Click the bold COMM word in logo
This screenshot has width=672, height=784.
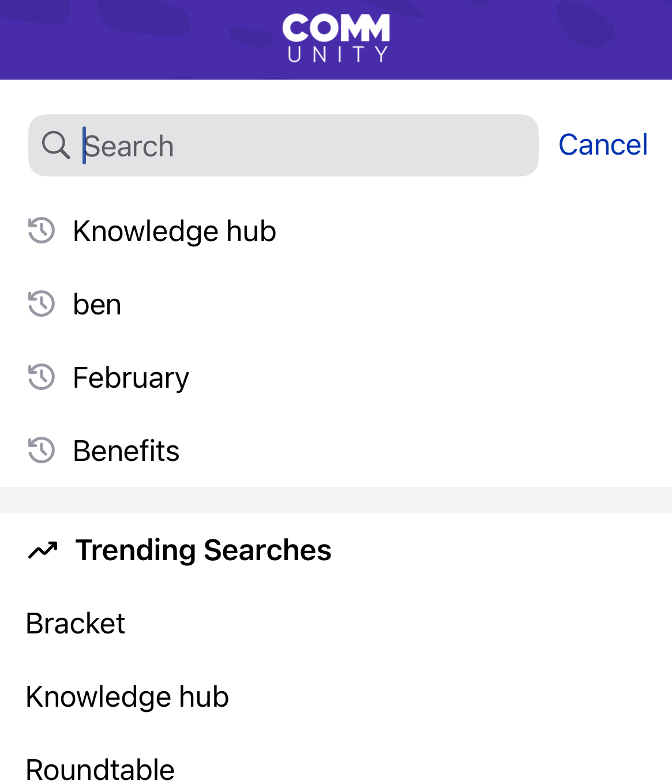pyautogui.click(x=336, y=28)
